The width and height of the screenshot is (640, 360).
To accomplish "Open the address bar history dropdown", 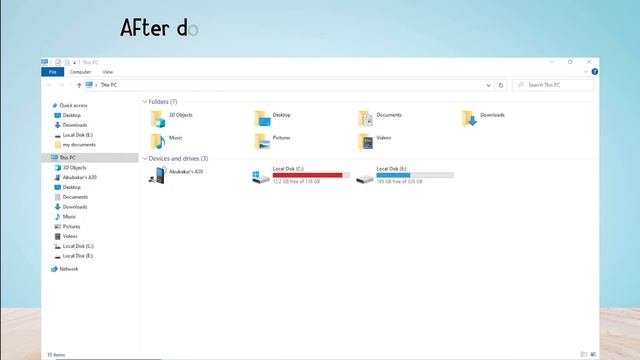I will [x=489, y=85].
